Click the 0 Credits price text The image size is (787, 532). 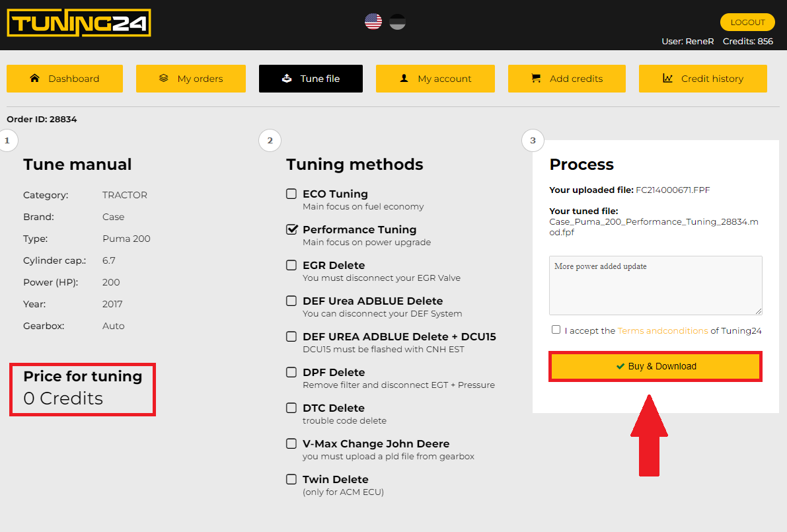point(63,398)
